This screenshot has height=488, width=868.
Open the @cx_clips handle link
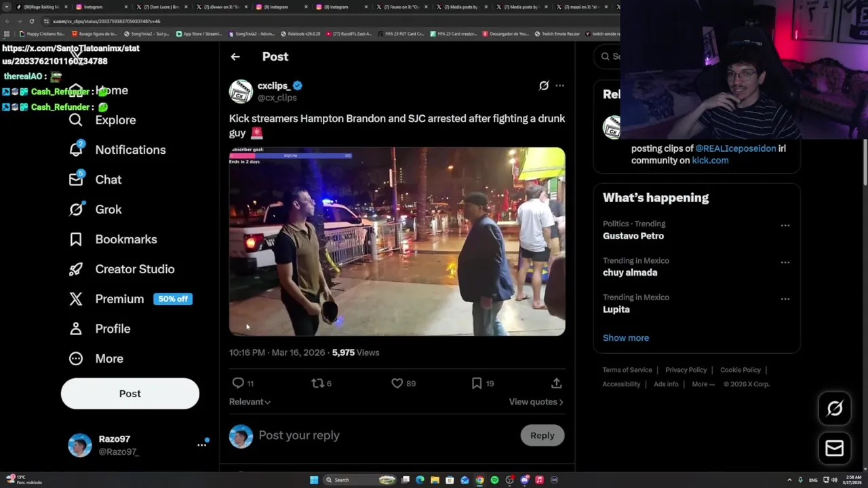(277, 98)
